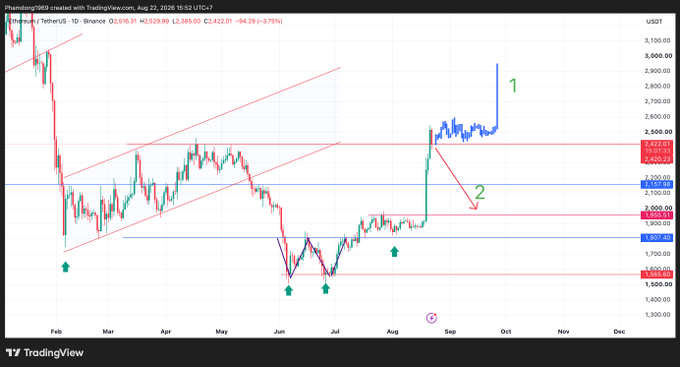Viewport: 680px width, 367px height.
Task: Click the 1,700.00 price axis label
Action: pos(657,254)
